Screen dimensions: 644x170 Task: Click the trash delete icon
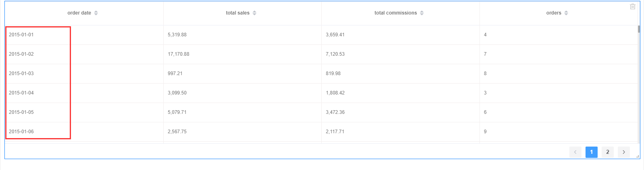[633, 6]
